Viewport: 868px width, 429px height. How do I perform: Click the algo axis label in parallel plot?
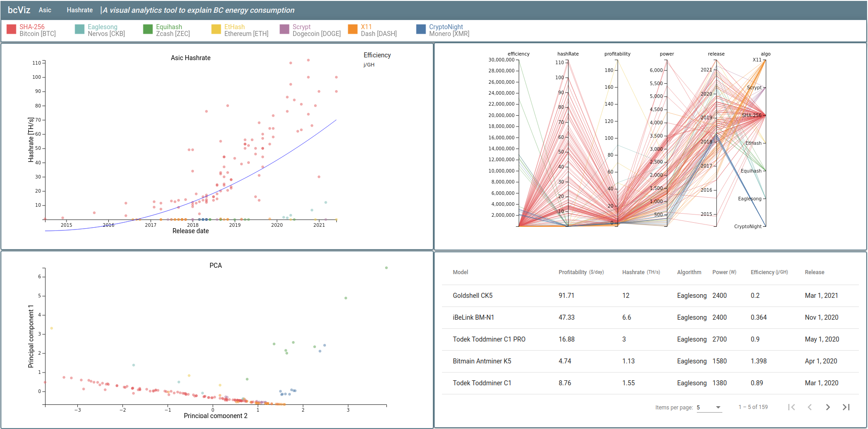click(x=766, y=54)
